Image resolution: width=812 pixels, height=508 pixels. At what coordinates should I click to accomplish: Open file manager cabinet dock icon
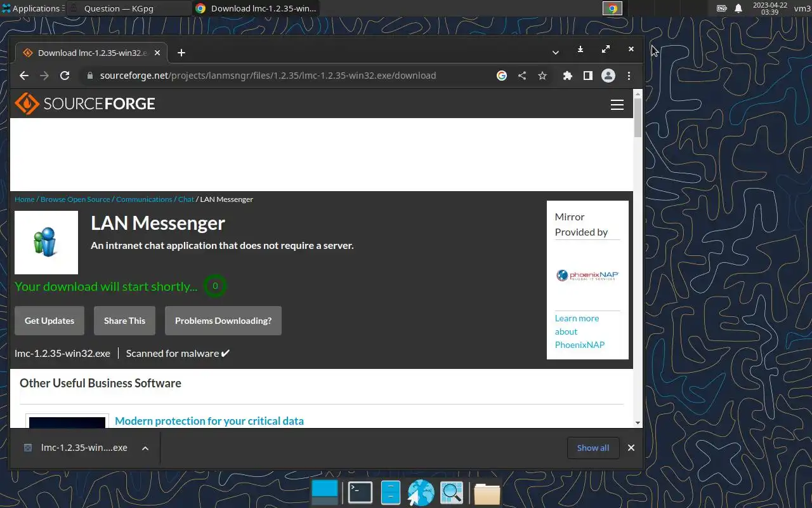click(391, 493)
